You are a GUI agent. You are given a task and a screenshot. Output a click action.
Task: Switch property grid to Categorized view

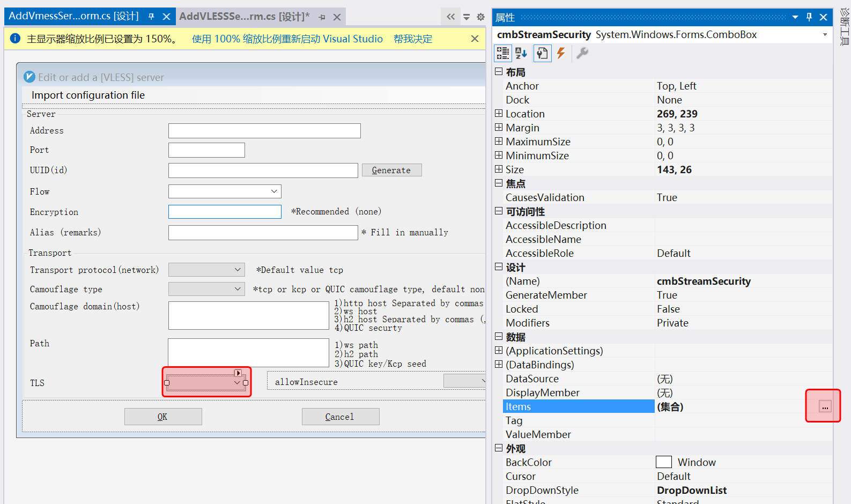pyautogui.click(x=502, y=53)
